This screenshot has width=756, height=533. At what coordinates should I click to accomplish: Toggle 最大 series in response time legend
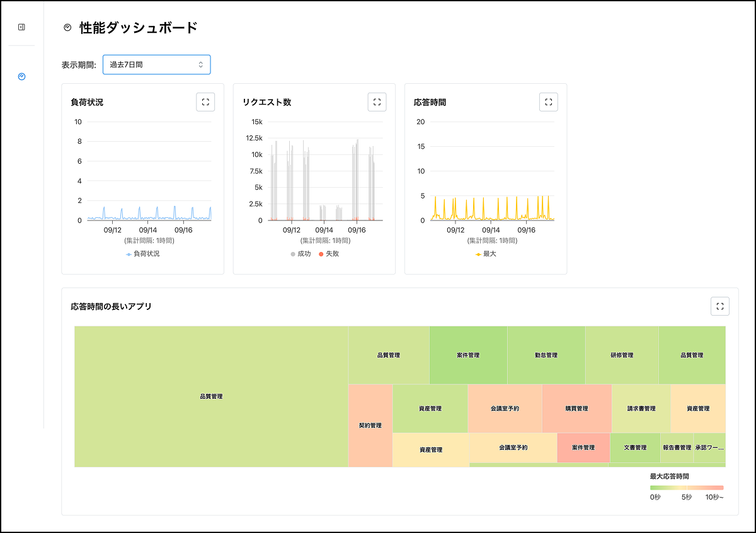(x=486, y=254)
